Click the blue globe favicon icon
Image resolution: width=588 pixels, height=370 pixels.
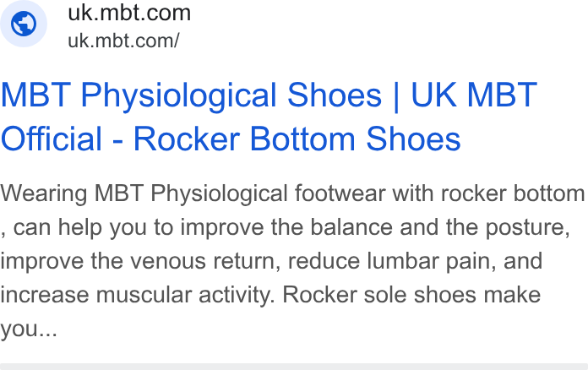24,24
